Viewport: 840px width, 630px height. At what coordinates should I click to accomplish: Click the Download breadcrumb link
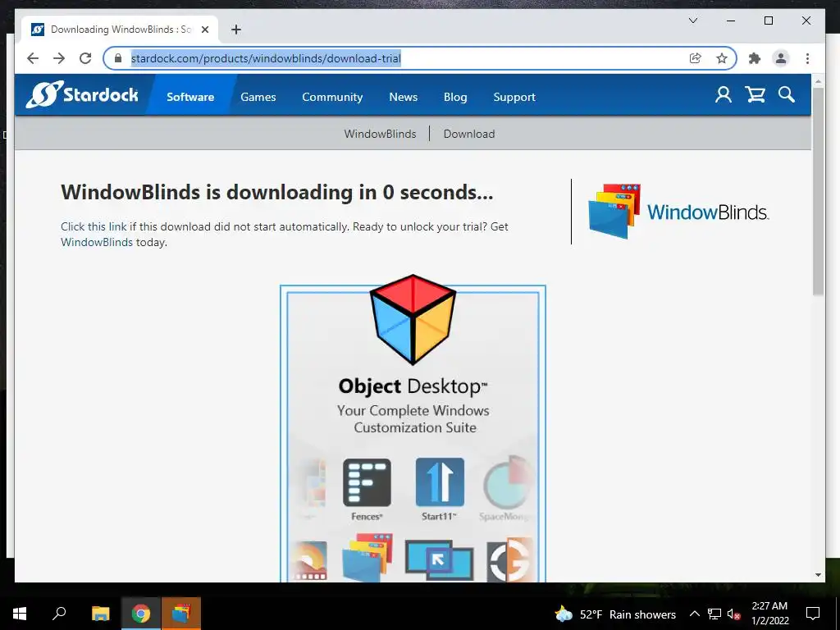468,134
